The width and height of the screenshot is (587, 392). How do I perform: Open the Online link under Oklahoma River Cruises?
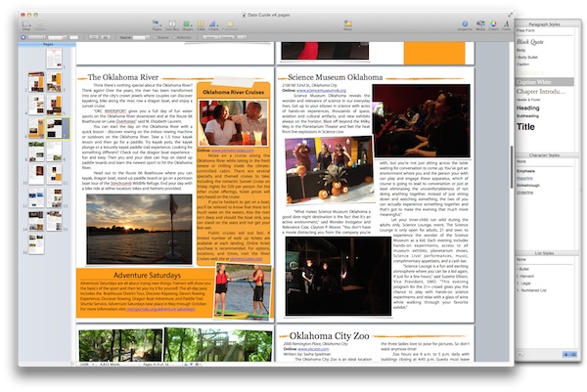pos(233,151)
